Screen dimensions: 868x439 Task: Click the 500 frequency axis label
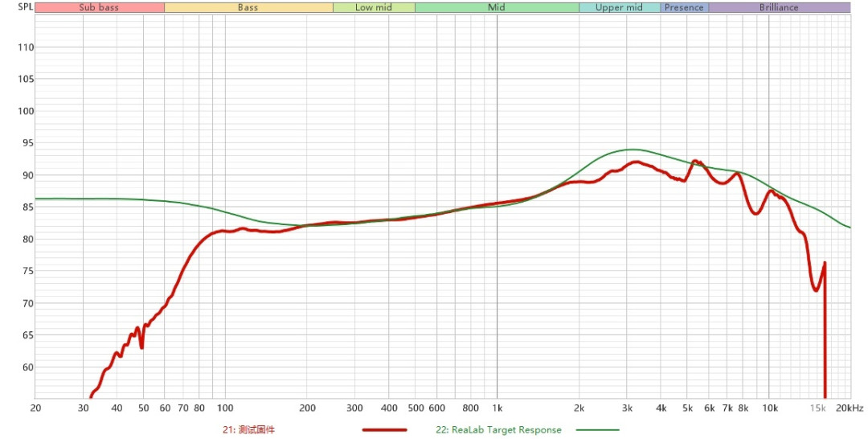416,408
